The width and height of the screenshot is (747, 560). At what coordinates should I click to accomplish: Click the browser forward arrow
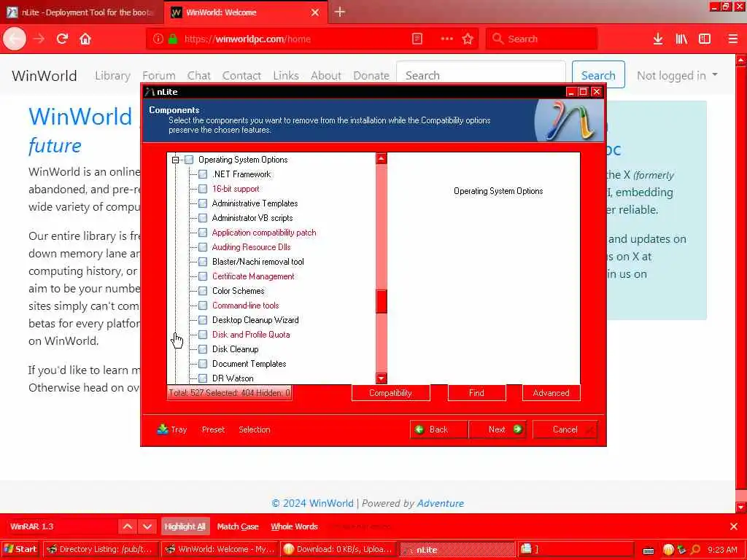coord(39,39)
